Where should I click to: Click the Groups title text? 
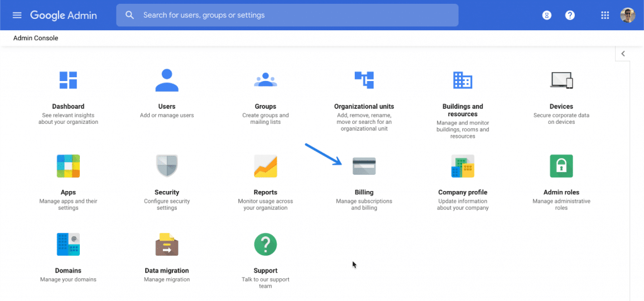[x=265, y=106]
